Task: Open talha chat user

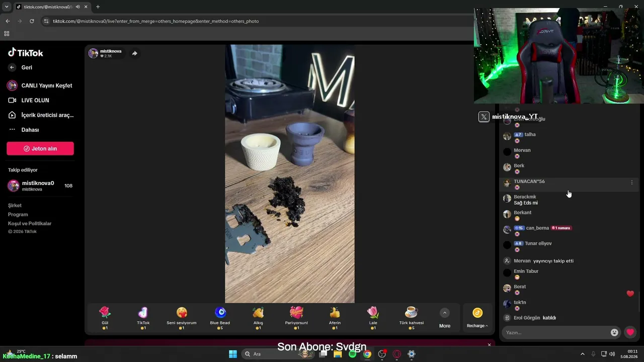Action: 530,135
